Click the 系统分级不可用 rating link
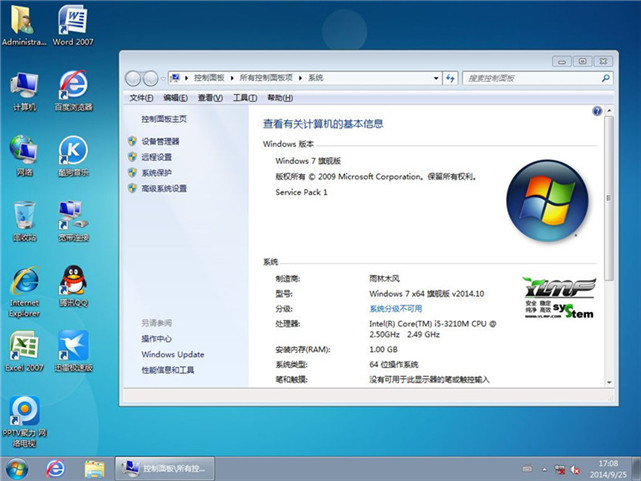This screenshot has width=641, height=481. click(395, 309)
